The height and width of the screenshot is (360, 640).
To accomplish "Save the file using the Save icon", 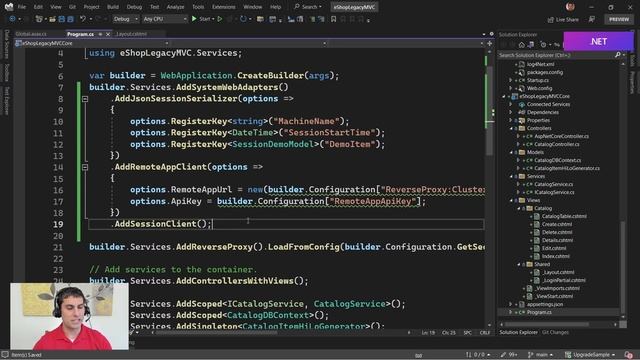I will [x=62, y=19].
